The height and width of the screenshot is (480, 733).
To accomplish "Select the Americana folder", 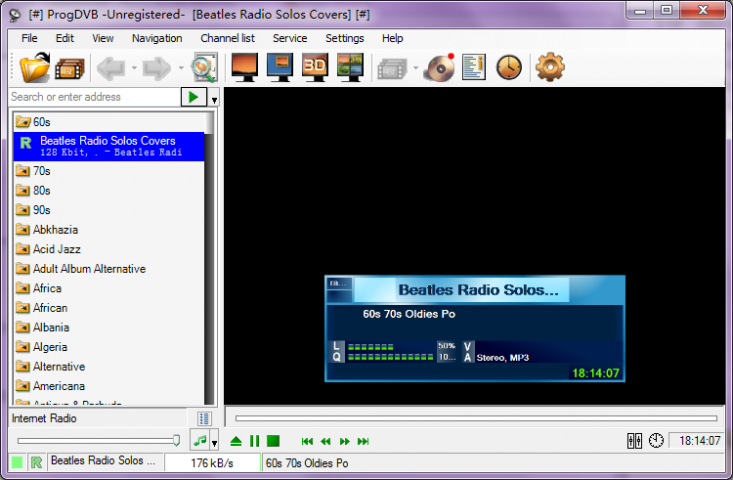I will coord(109,386).
